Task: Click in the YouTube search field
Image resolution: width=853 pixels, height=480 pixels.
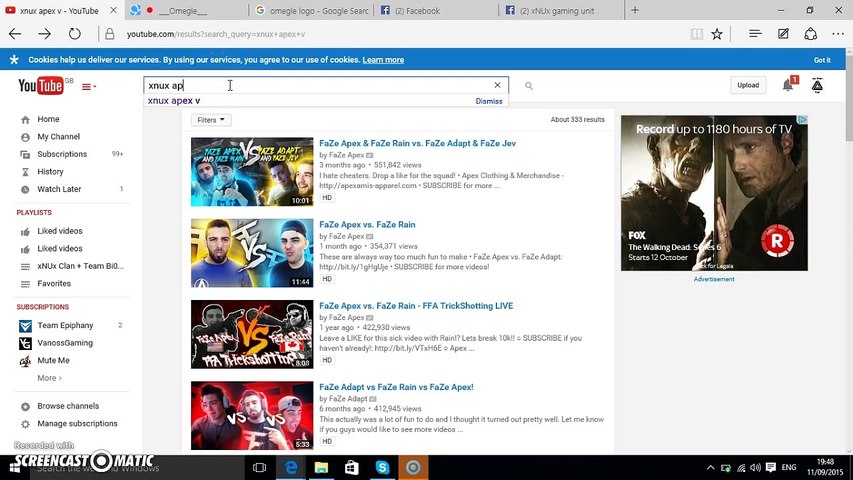Action: click(x=320, y=86)
